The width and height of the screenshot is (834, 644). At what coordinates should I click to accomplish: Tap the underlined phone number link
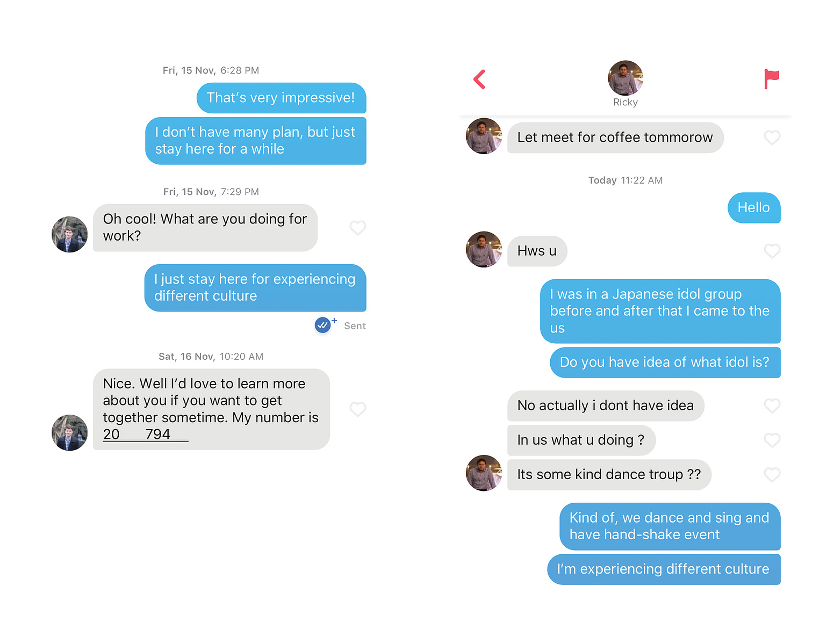(x=146, y=435)
